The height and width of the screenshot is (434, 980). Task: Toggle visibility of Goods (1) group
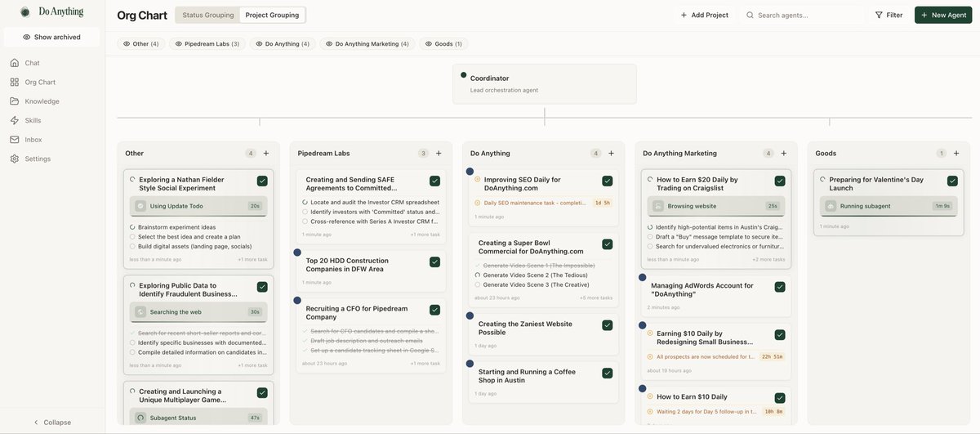tap(443, 44)
